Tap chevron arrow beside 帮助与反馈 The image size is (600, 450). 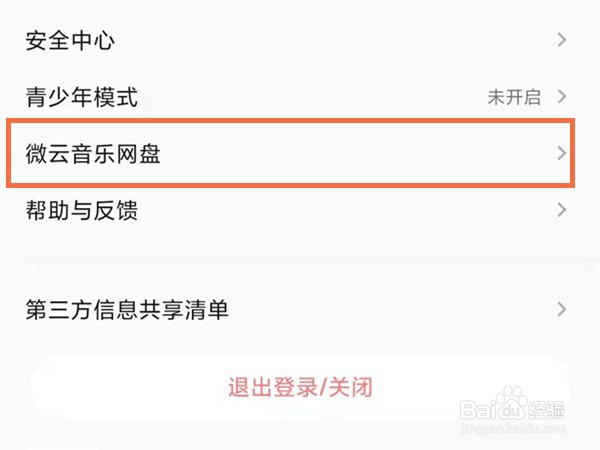pos(561,210)
